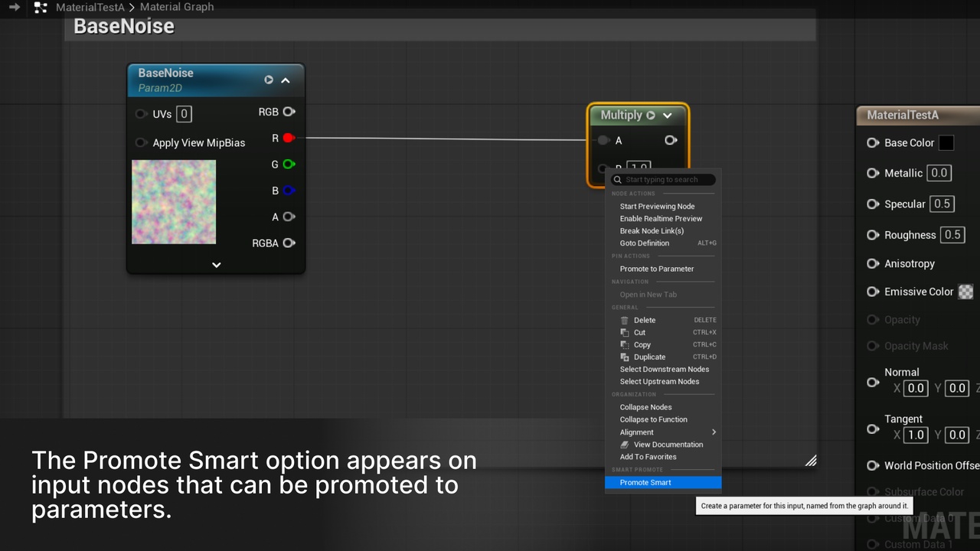Image resolution: width=980 pixels, height=551 pixels.
Task: Select Promote to Parameter
Action: click(663, 269)
